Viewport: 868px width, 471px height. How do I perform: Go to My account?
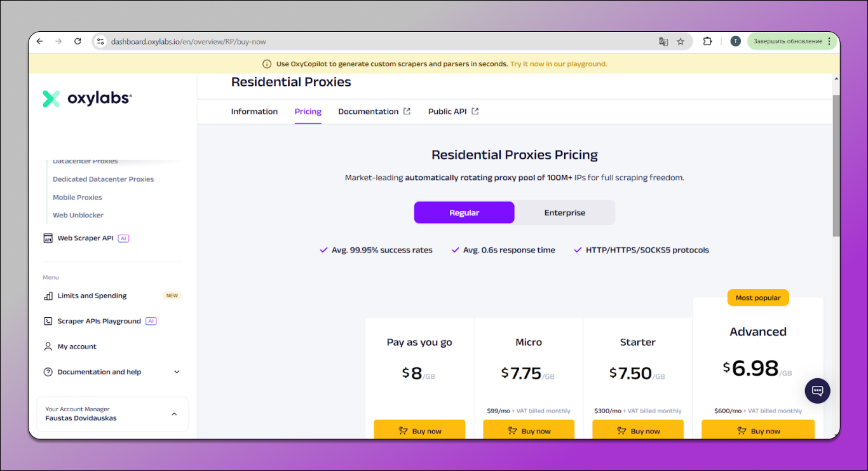tap(77, 346)
